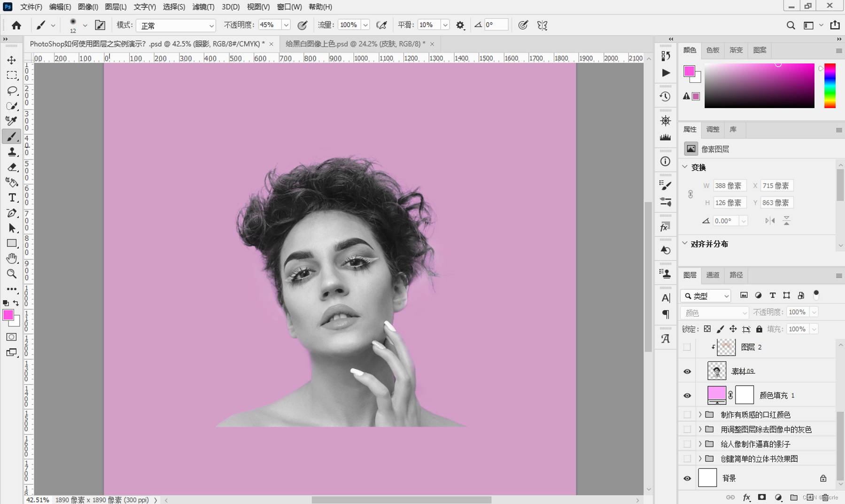Open the brush settings panel toggle icon
This screenshot has height=504, width=845.
[100, 25]
